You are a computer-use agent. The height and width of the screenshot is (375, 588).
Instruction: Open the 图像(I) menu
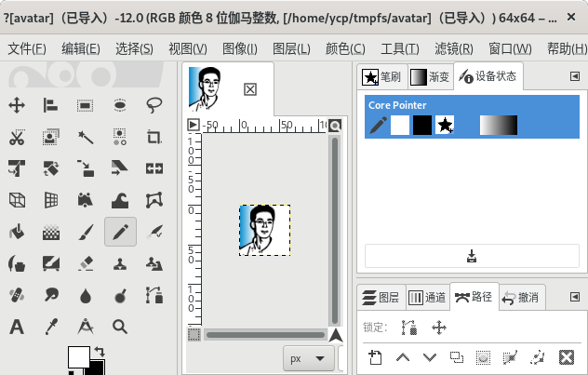[240, 48]
